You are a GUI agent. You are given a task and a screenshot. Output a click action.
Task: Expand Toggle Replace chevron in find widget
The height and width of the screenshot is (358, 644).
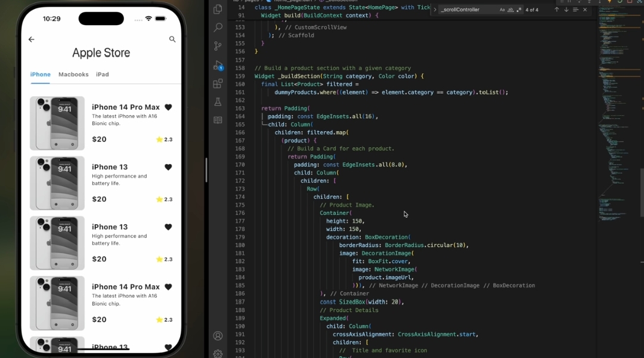[435, 10]
